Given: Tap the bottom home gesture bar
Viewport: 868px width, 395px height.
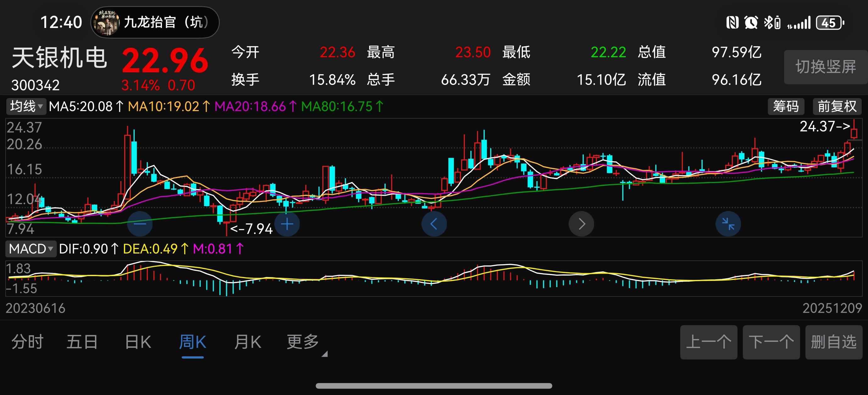Looking at the screenshot, I should click(434, 386).
